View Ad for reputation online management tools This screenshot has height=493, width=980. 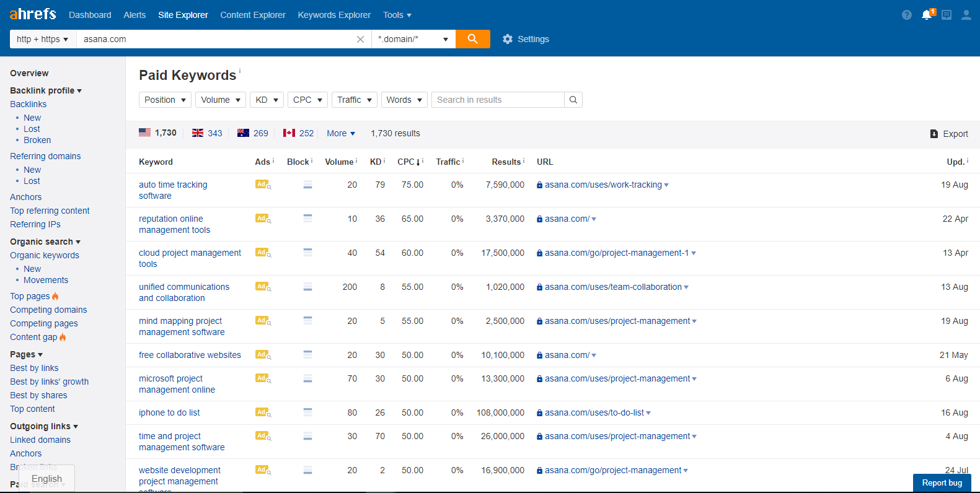pos(263,219)
